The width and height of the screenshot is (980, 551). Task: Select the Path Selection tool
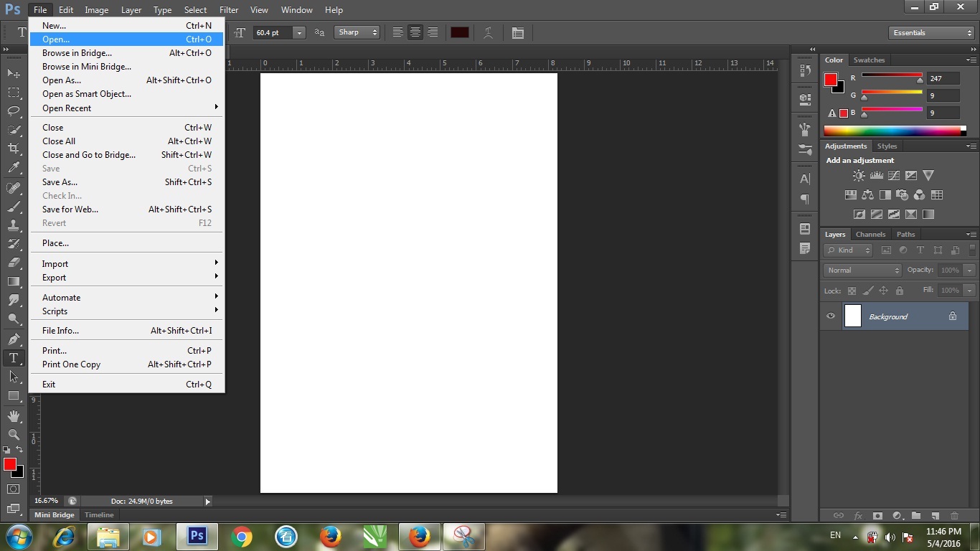[x=14, y=377]
